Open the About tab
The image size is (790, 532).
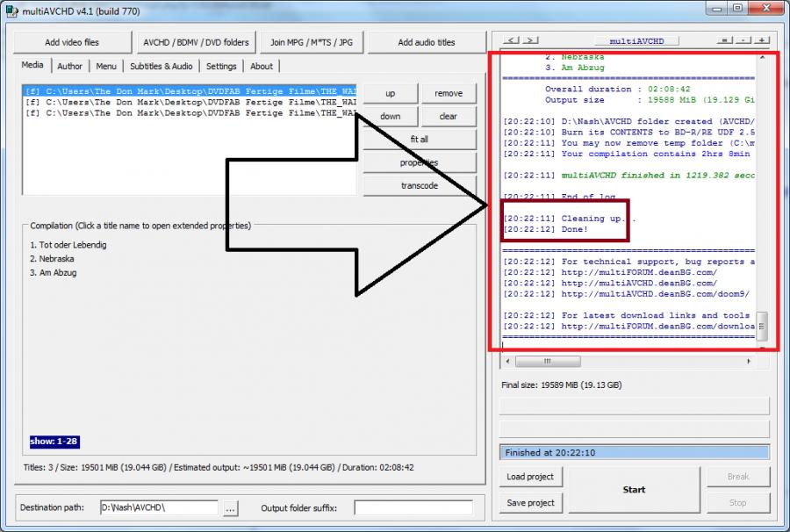(262, 66)
